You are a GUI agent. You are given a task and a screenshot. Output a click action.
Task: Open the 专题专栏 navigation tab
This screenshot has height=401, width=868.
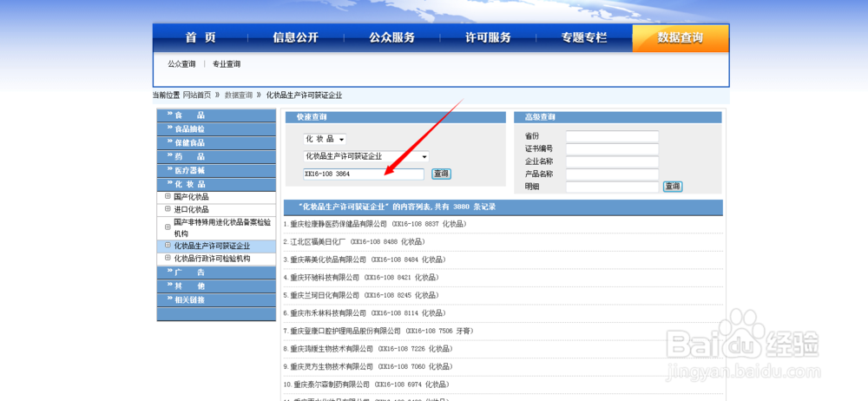tap(584, 38)
